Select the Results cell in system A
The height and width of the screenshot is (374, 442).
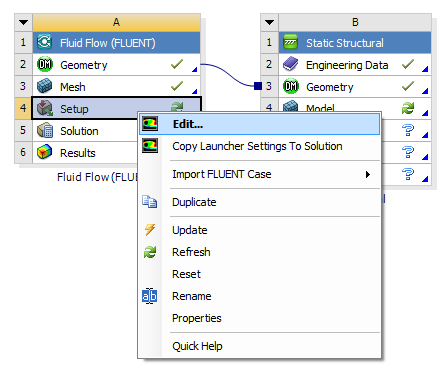click(x=86, y=152)
